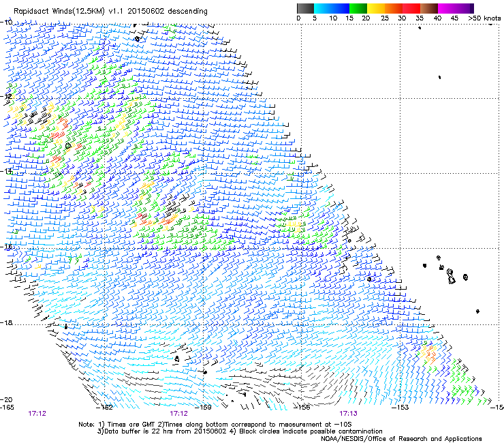Screen dimensions: 504x443
Task: Select the legend value '15'
Action: pos(349,18)
